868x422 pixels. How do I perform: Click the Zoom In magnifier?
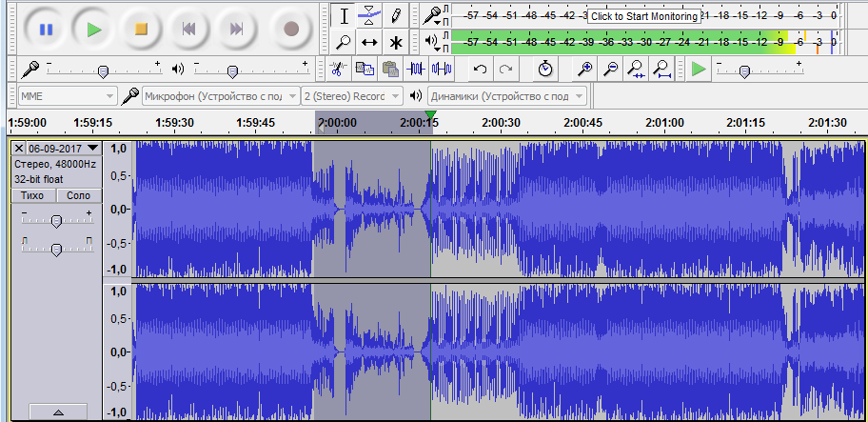[585, 70]
